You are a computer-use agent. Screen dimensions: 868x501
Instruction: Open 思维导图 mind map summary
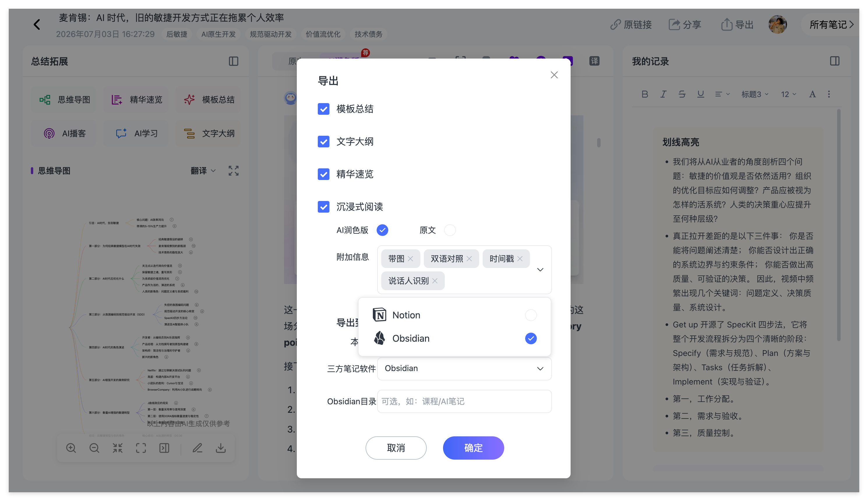64,99
